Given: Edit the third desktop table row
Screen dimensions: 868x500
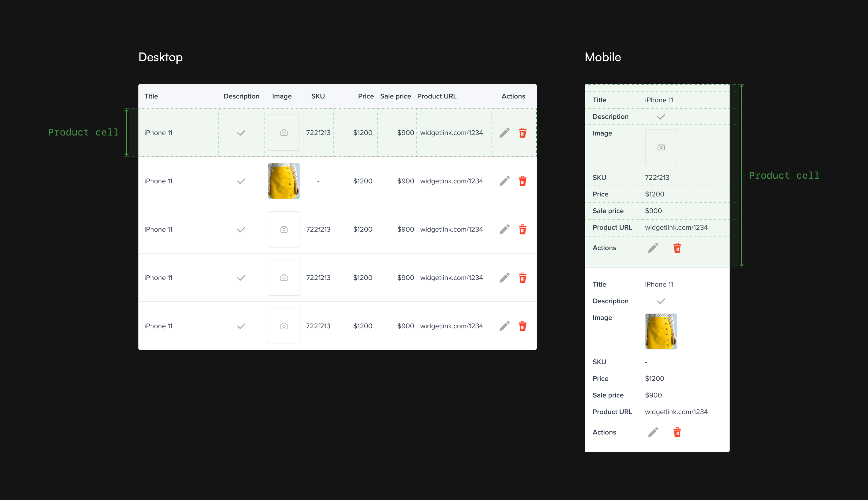Looking at the screenshot, I should 504,229.
